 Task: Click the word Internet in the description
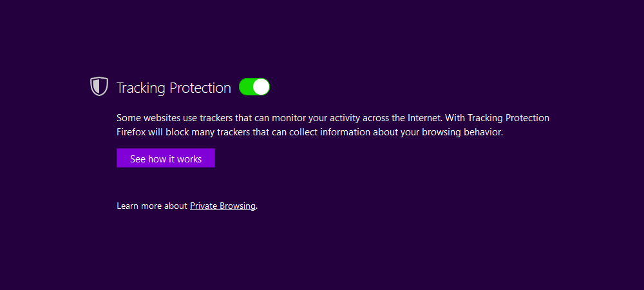pos(424,118)
